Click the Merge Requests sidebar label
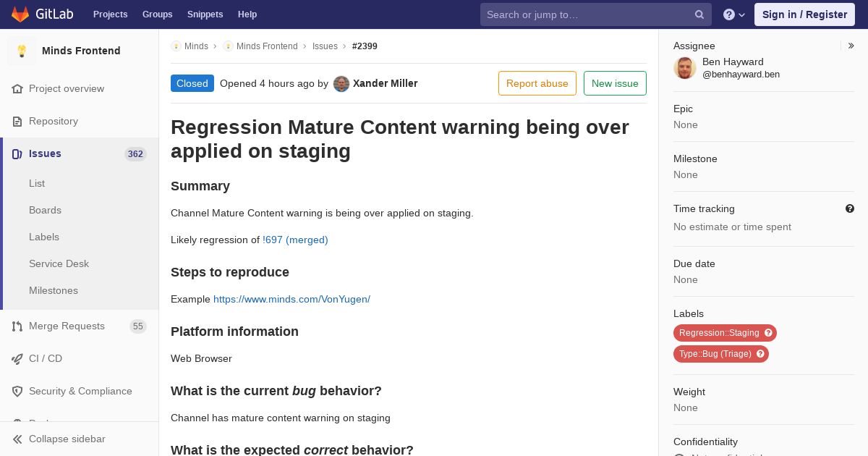 tap(67, 326)
